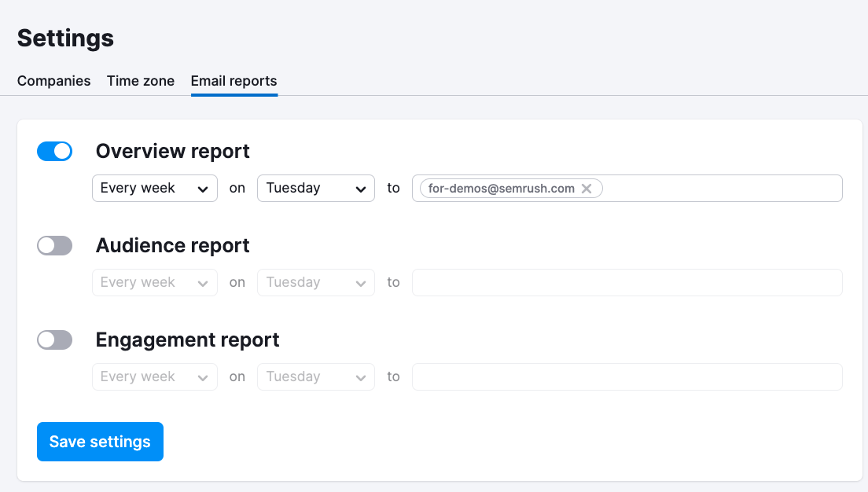
Task: Click the Audience report recipients email field
Action: (x=627, y=283)
